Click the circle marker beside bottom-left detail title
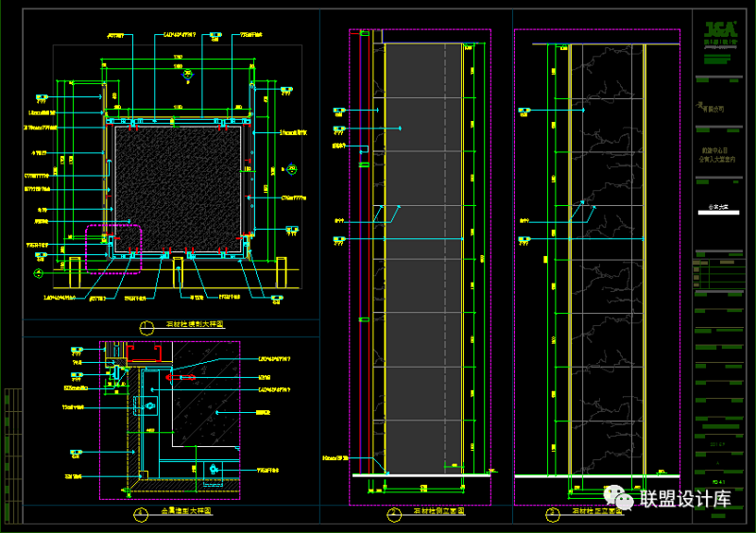Screen dimensions: 756x533 pos(140,515)
